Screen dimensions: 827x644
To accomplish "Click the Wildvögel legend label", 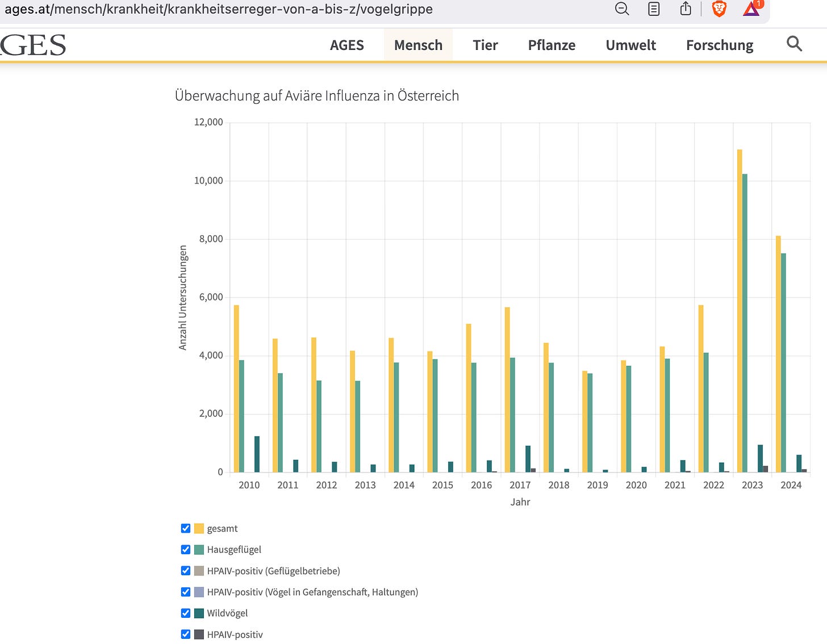I will (227, 613).
